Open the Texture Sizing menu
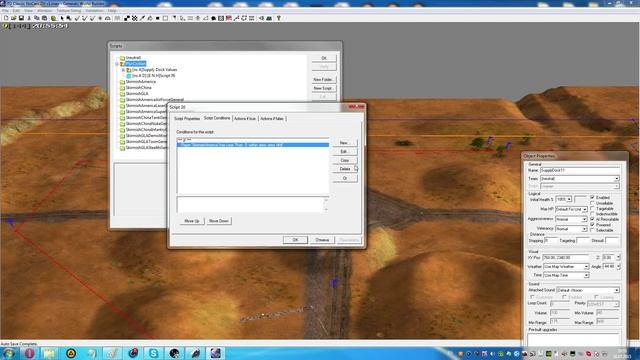 click(68, 11)
